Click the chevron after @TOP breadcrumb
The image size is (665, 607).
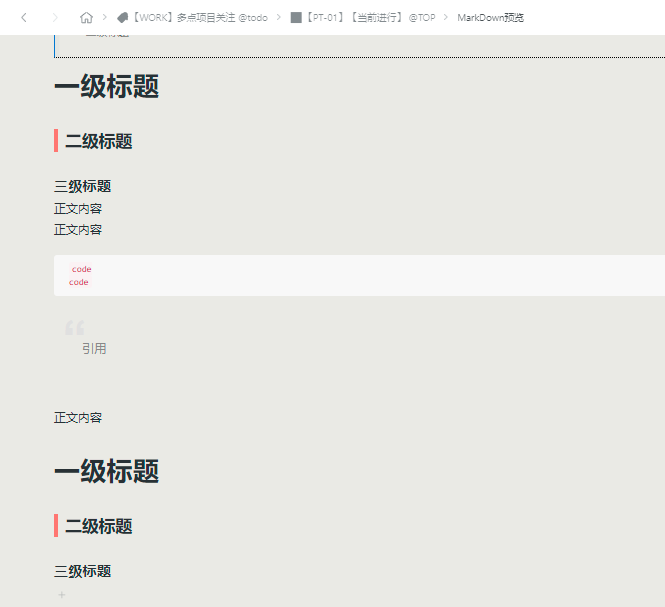(x=446, y=17)
